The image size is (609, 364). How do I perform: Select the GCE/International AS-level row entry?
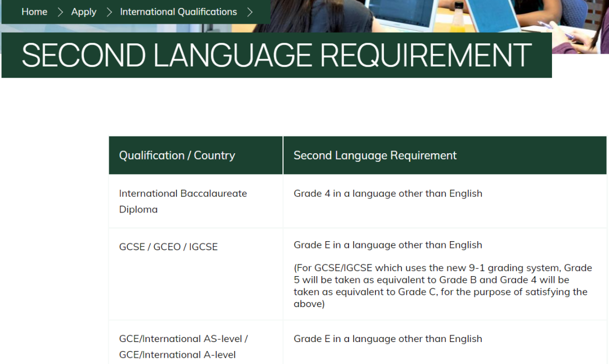coord(183,347)
